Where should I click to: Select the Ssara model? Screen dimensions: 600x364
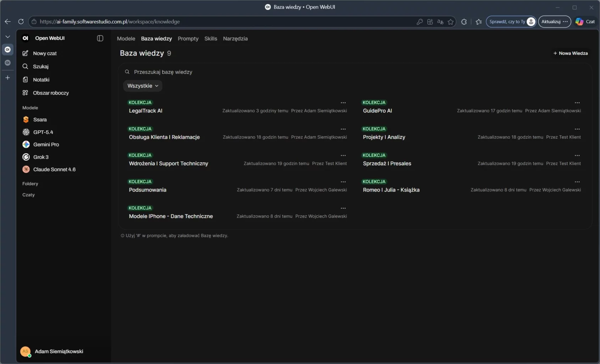pyautogui.click(x=40, y=120)
